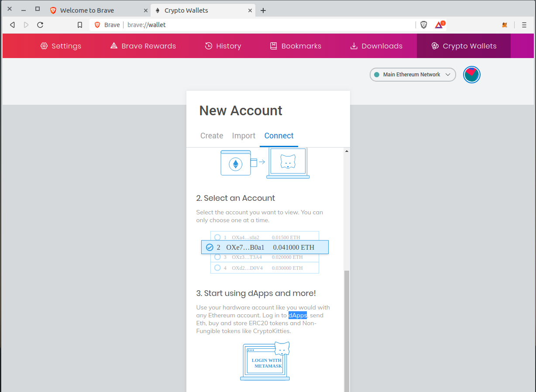
Task: Open Brave Rewards triangle icon in address bar
Action: click(x=439, y=25)
